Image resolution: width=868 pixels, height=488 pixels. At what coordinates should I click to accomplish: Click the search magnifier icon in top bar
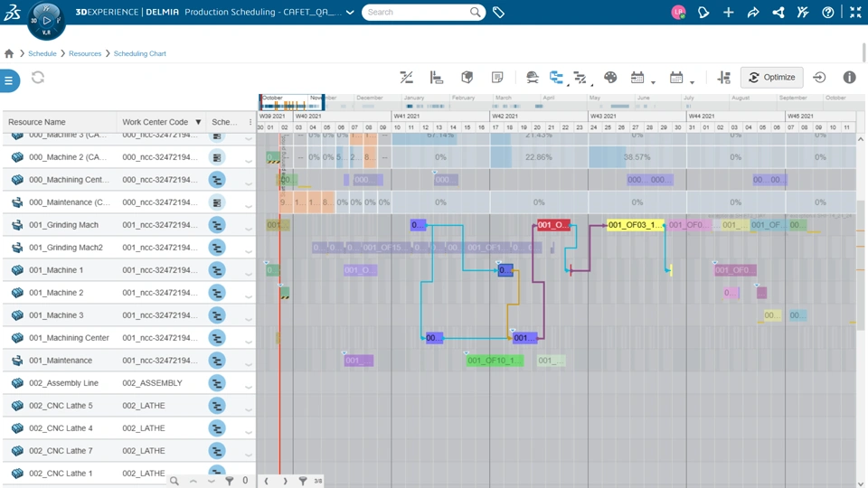[x=475, y=12]
